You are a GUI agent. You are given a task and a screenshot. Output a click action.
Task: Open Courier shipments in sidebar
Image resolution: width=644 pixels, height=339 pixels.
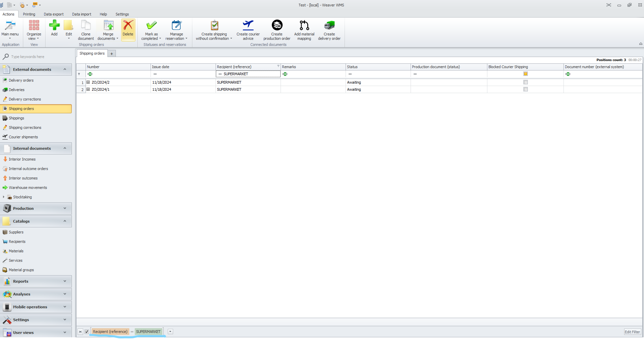(x=23, y=137)
